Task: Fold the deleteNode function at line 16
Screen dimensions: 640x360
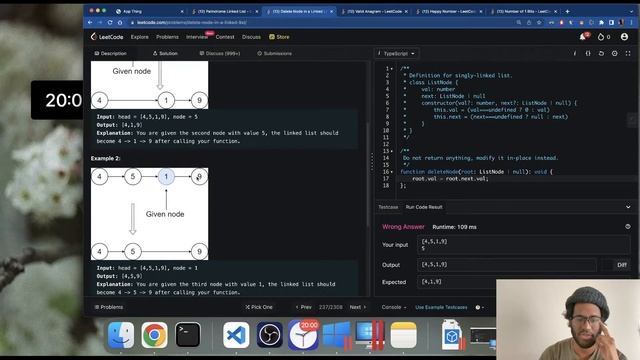Action: coord(392,172)
